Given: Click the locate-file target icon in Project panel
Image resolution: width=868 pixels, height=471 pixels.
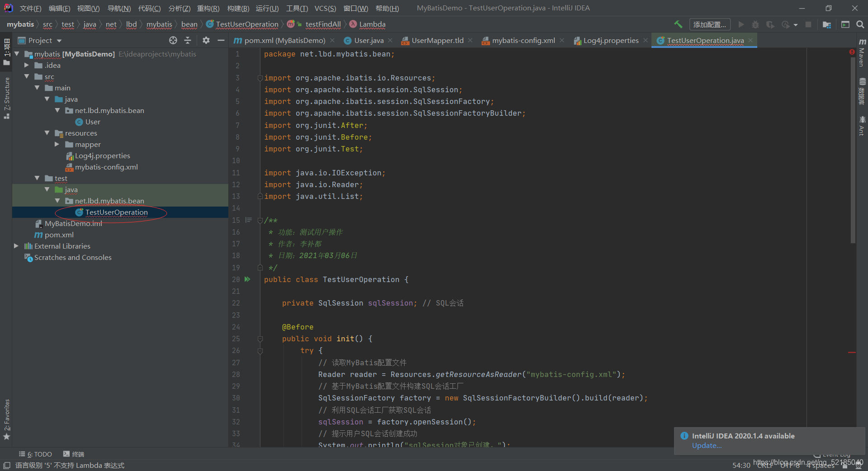Looking at the screenshot, I should [x=173, y=40].
